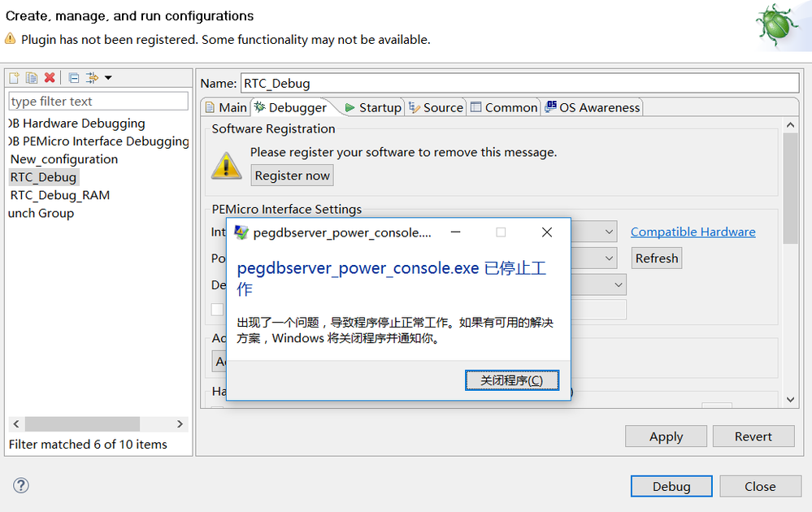The height and width of the screenshot is (512, 812).
Task: Click the plugin not registered warning icon
Action: pyautogui.click(x=11, y=39)
